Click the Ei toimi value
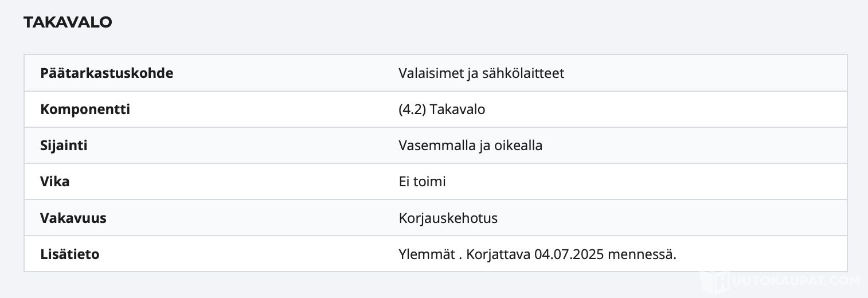Viewport: 868px width, 298px height. (x=422, y=182)
